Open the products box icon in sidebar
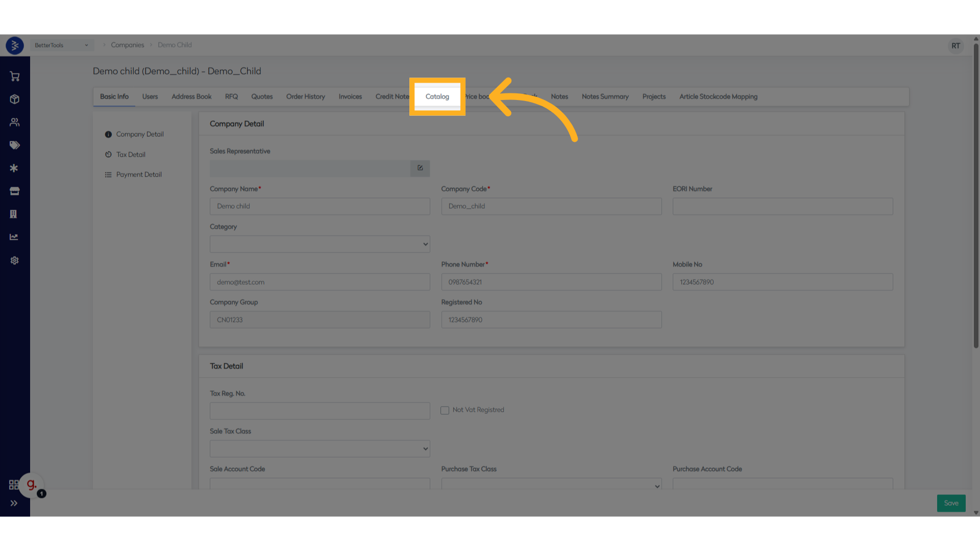The height and width of the screenshot is (551, 980). click(14, 99)
